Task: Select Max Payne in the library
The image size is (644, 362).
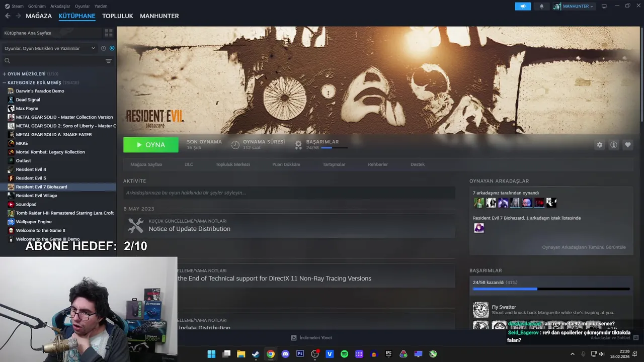Action: click(27, 109)
